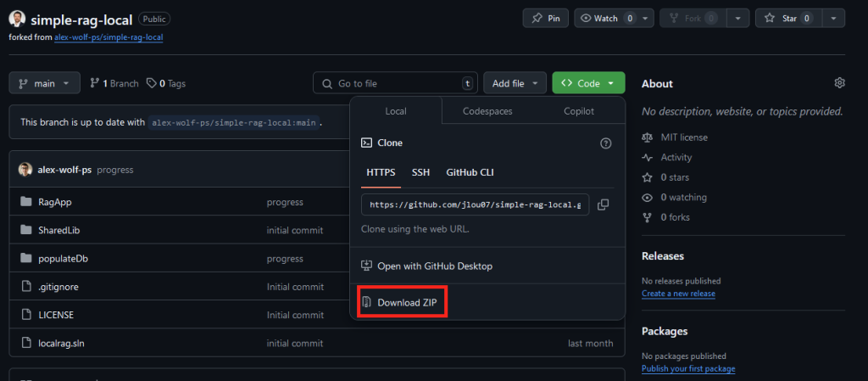
Task: View the 1 Branch link
Action: (x=114, y=84)
